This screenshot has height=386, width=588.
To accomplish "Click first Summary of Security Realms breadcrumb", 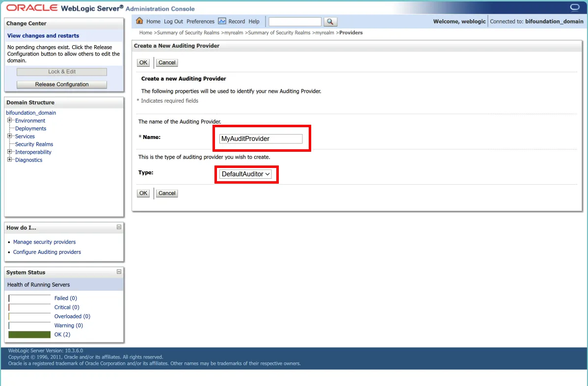I will (x=188, y=32).
